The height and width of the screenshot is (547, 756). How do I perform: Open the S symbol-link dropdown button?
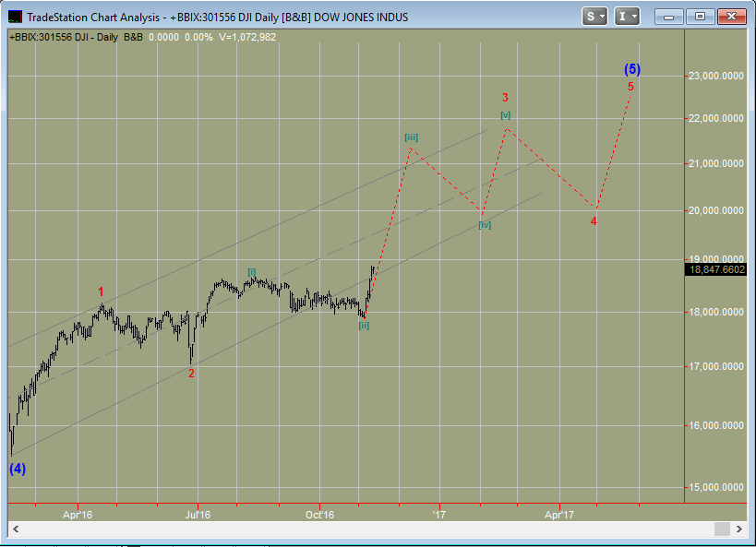(594, 17)
